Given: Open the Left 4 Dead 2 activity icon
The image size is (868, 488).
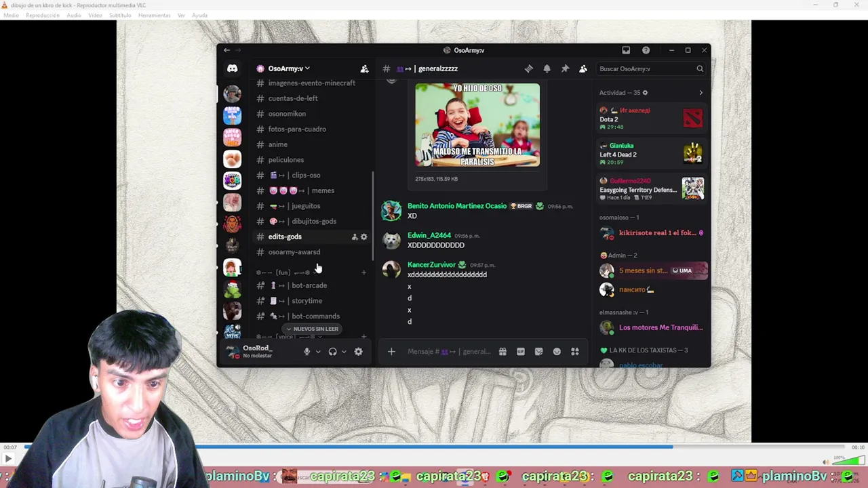Looking at the screenshot, I should tap(693, 154).
